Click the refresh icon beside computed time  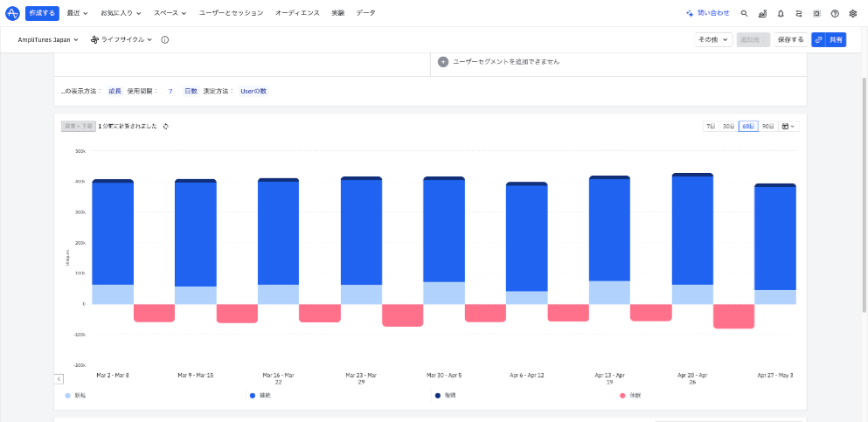pyautogui.click(x=166, y=126)
